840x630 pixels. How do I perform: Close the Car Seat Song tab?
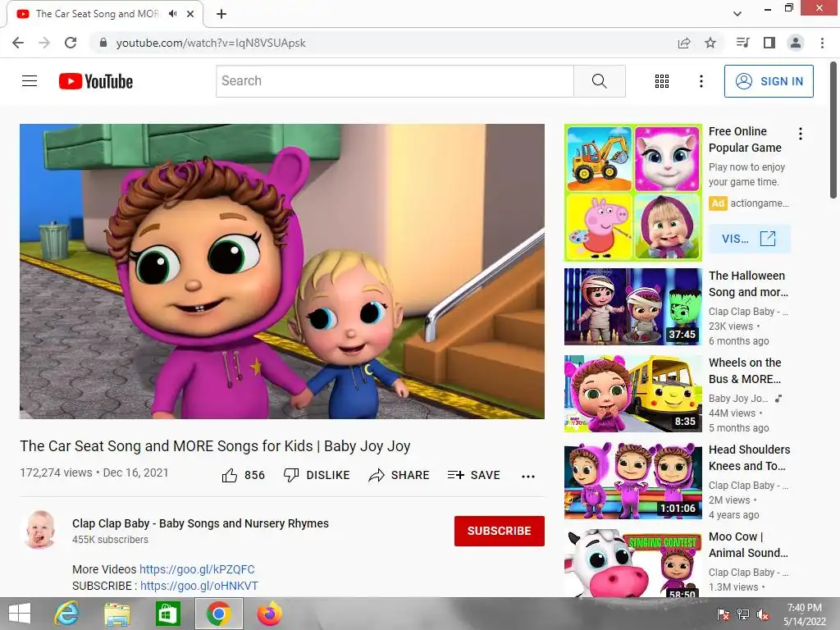coord(190,14)
